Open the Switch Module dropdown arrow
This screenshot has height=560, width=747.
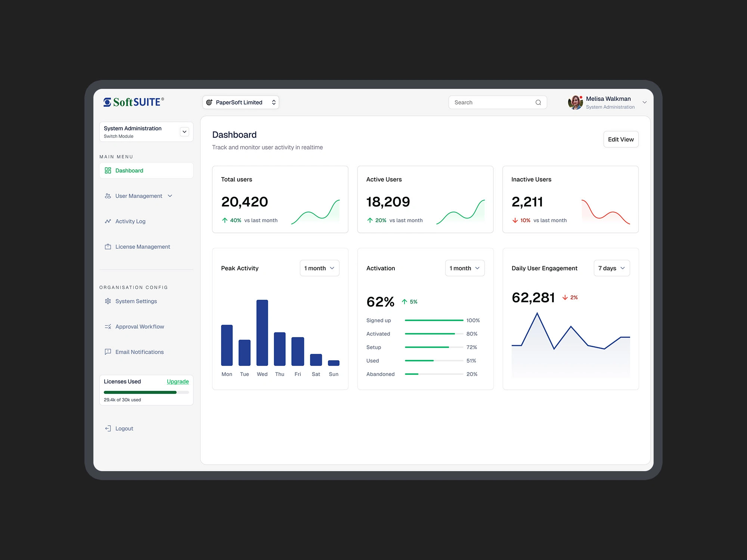click(185, 132)
